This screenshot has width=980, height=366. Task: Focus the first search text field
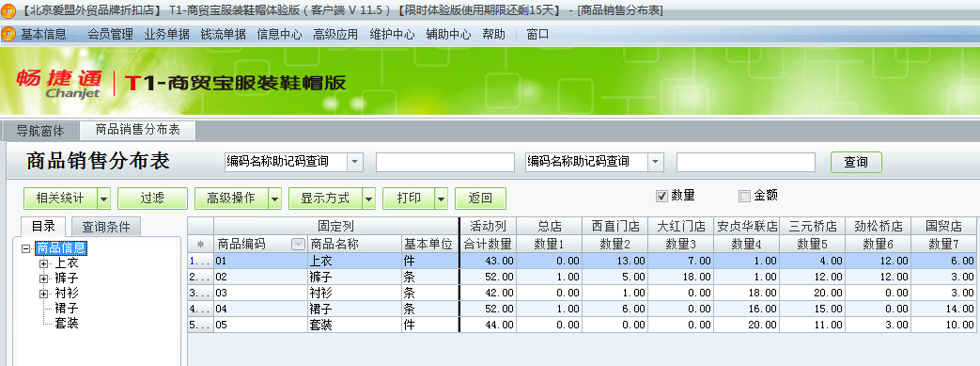click(444, 162)
